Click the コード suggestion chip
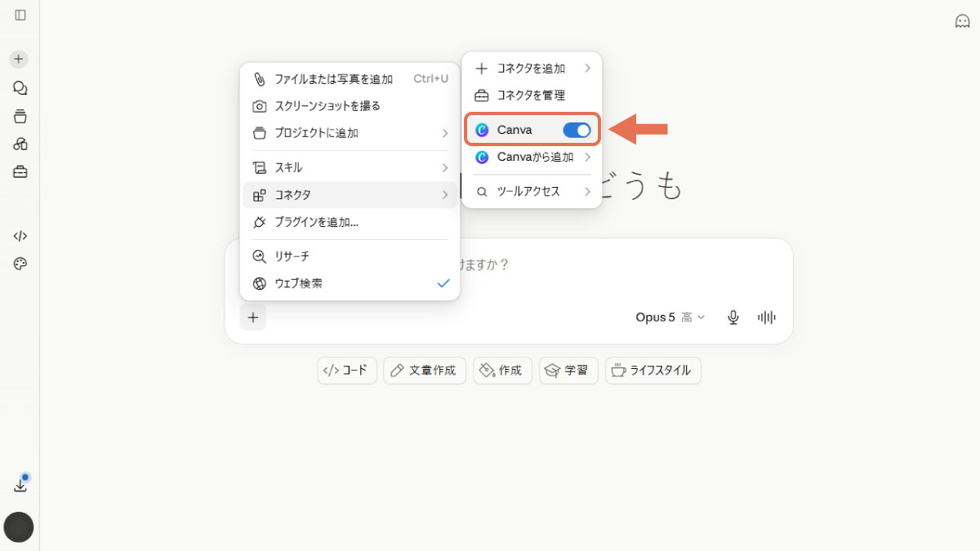Viewport: 980px width, 551px height. point(347,371)
